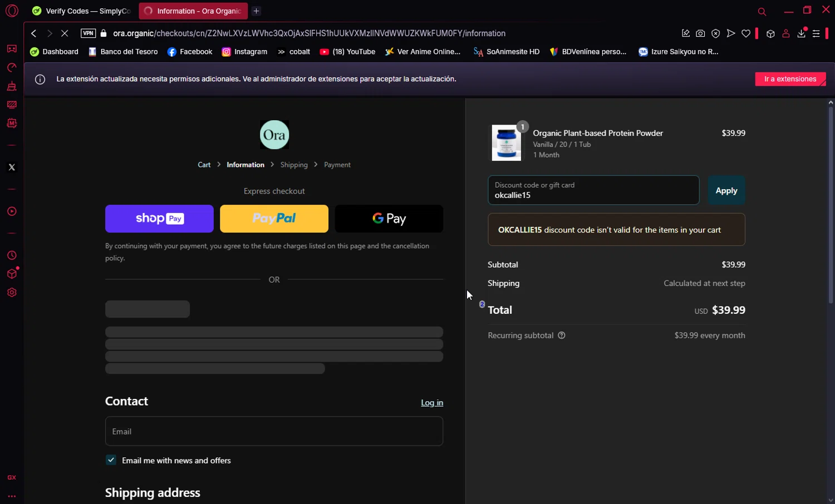Open sidebar Settings gear

pos(12,293)
